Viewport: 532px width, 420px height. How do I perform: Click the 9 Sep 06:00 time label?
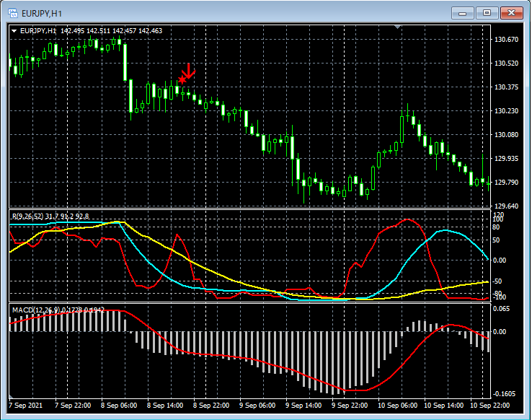pos(257,406)
